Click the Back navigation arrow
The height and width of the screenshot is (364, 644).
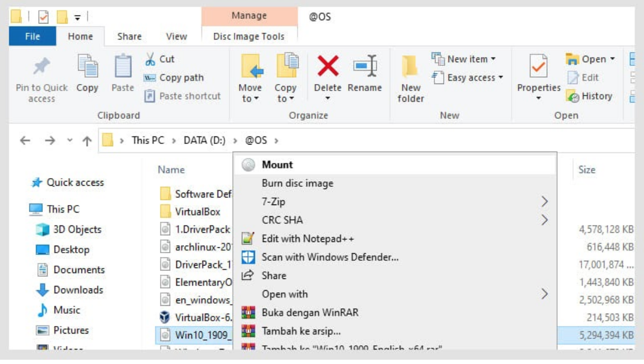[25, 141]
